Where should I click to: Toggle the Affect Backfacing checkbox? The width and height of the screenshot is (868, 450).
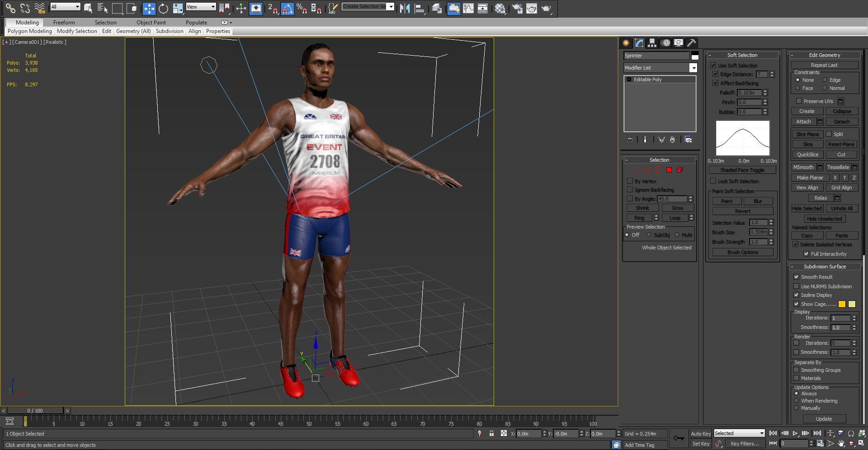716,83
